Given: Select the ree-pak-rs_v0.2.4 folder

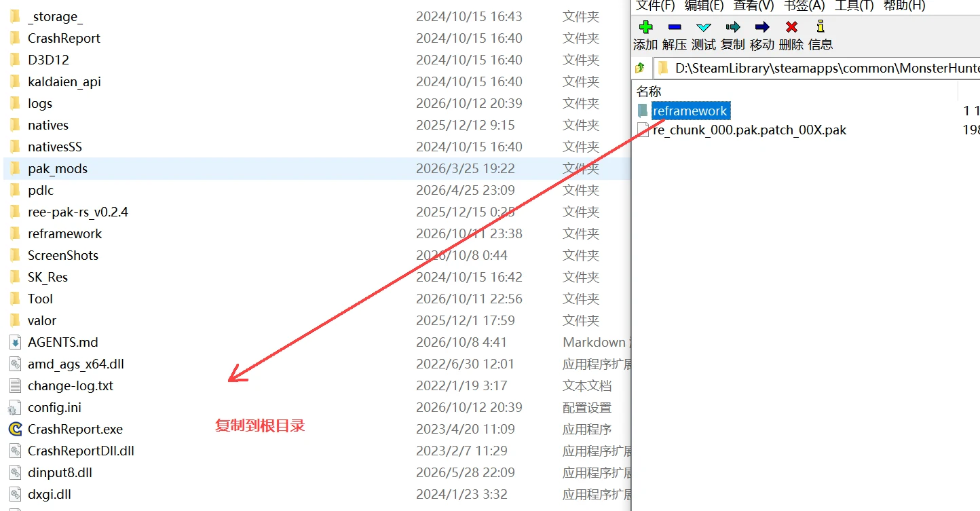Looking at the screenshot, I should (78, 212).
